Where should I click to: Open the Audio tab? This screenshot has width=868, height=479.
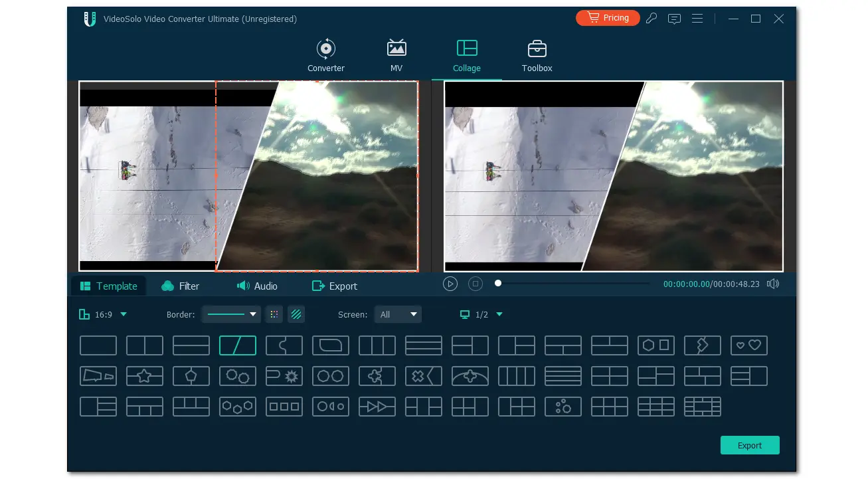click(257, 286)
